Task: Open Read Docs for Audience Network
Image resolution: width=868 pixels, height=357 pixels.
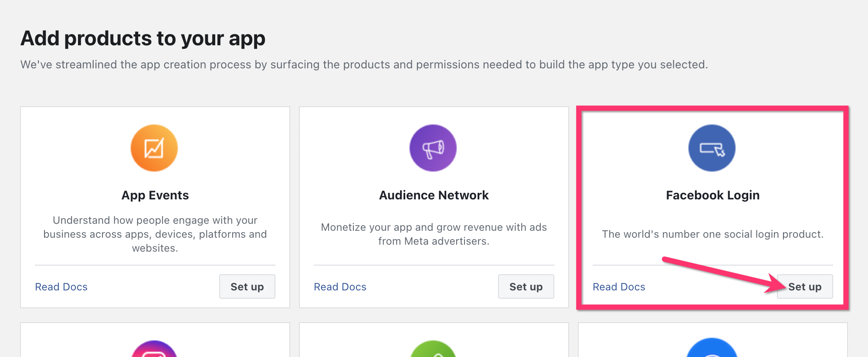Action: click(x=340, y=287)
